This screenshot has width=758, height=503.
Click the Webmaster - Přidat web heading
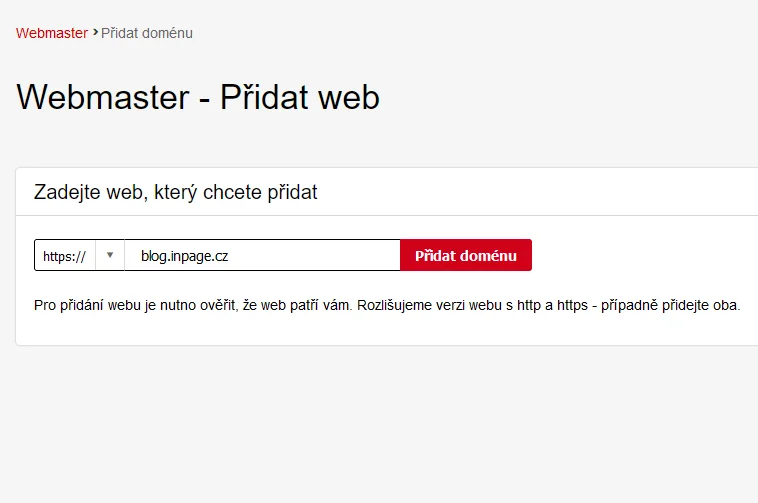[198, 97]
